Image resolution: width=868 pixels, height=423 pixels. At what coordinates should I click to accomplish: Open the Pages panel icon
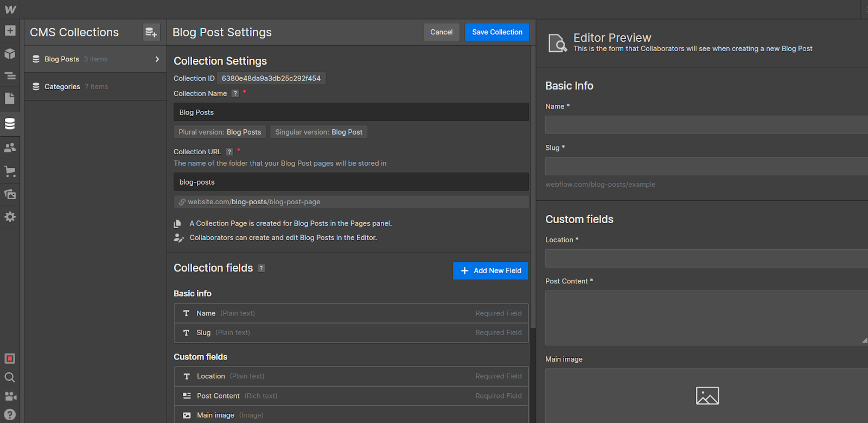(10, 98)
